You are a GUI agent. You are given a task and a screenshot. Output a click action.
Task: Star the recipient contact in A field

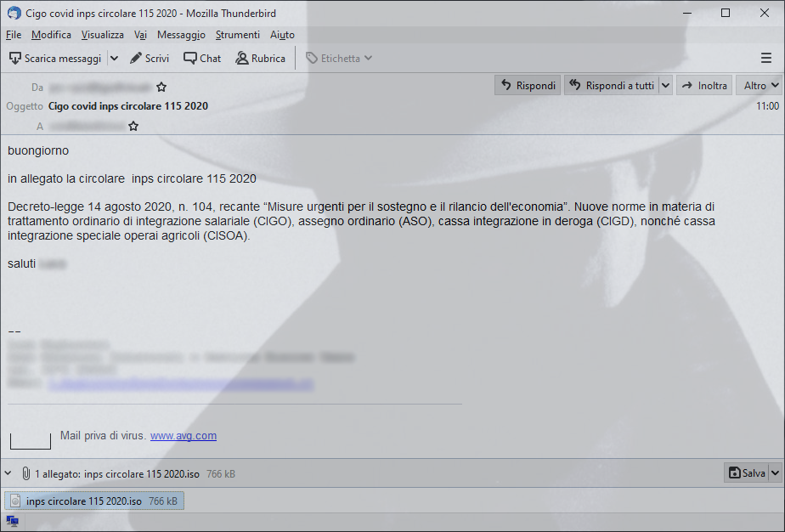pos(133,127)
